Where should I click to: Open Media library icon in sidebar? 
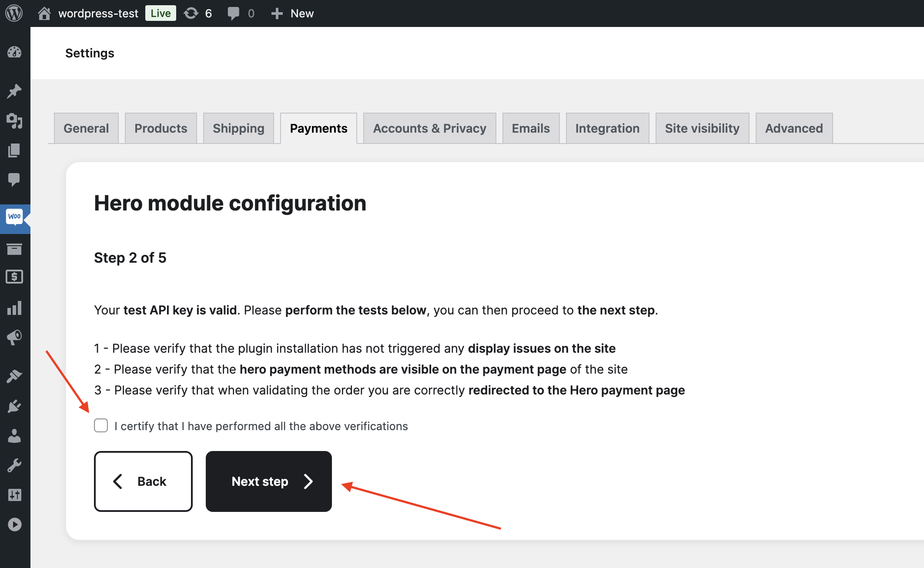click(14, 120)
